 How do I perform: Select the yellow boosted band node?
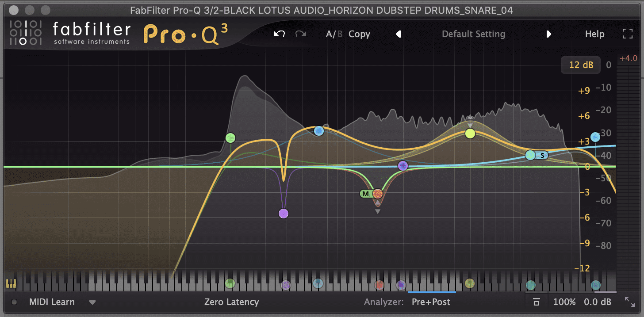(x=470, y=133)
